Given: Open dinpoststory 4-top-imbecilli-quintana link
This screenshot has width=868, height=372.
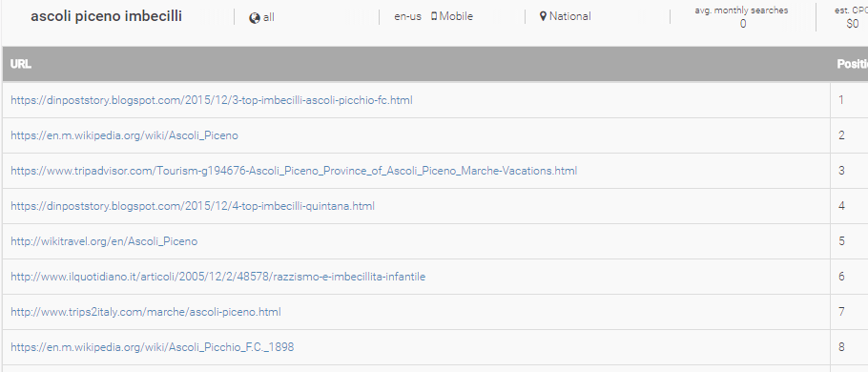Looking at the screenshot, I should click(x=193, y=206).
